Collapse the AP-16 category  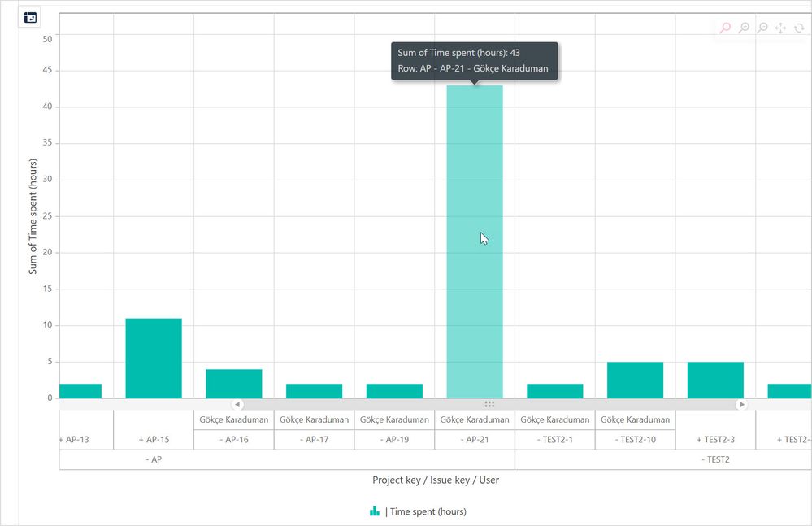tap(232, 439)
